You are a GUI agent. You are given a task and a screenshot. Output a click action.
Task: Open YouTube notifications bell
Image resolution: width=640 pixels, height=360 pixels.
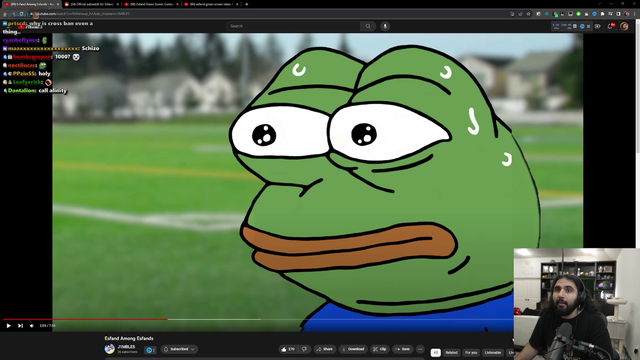[611, 26]
